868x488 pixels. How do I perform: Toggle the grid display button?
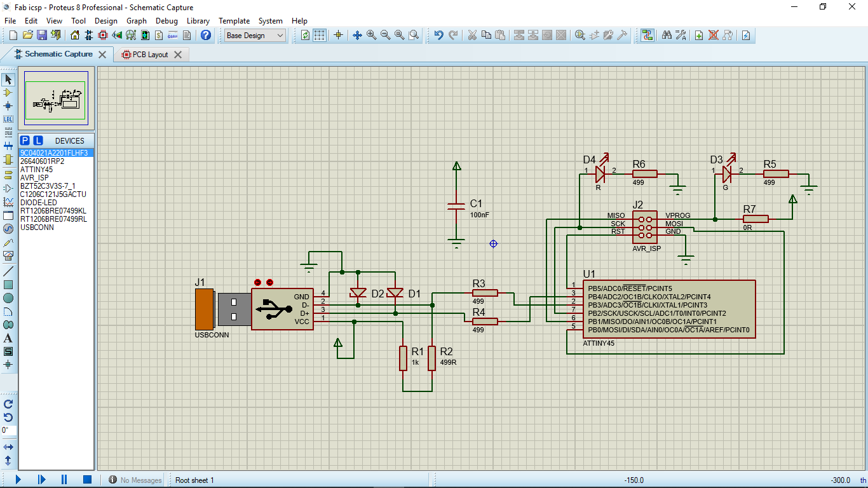tap(320, 36)
